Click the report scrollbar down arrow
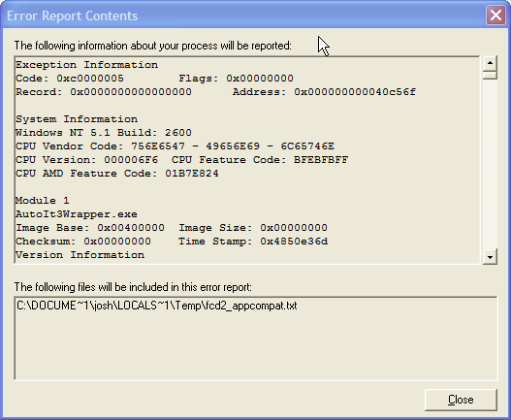Screen dimensions: 511x420 pos(490,257)
